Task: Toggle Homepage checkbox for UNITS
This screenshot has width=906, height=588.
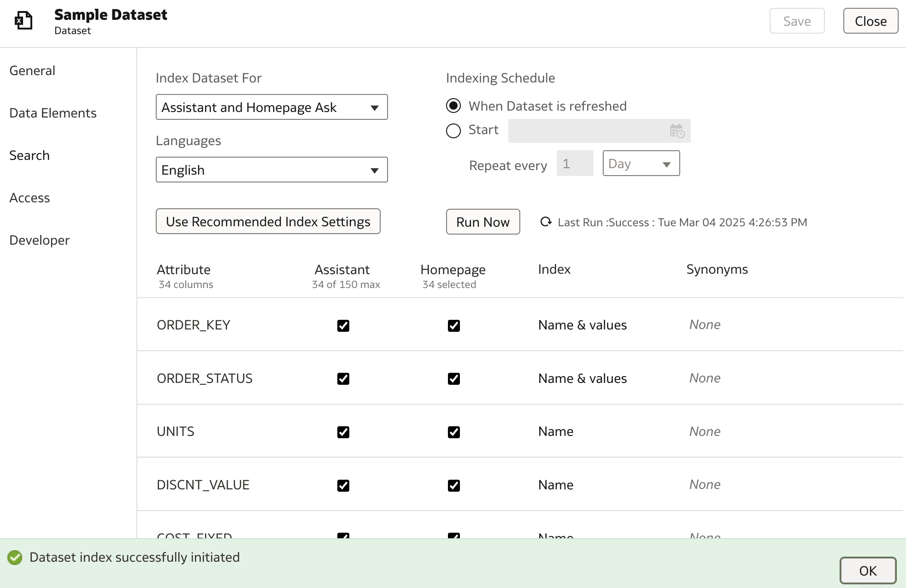Action: [454, 432]
